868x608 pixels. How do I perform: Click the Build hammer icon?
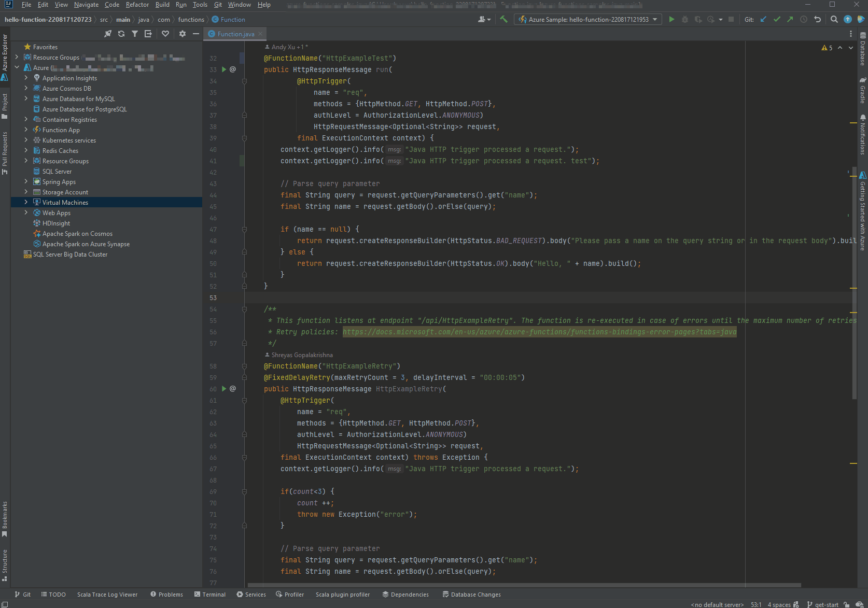(504, 19)
